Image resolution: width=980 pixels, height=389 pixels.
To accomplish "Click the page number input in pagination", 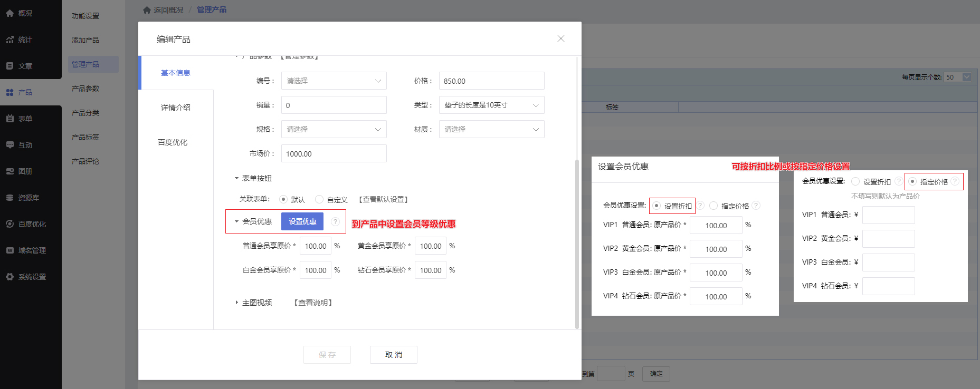I will (x=611, y=374).
